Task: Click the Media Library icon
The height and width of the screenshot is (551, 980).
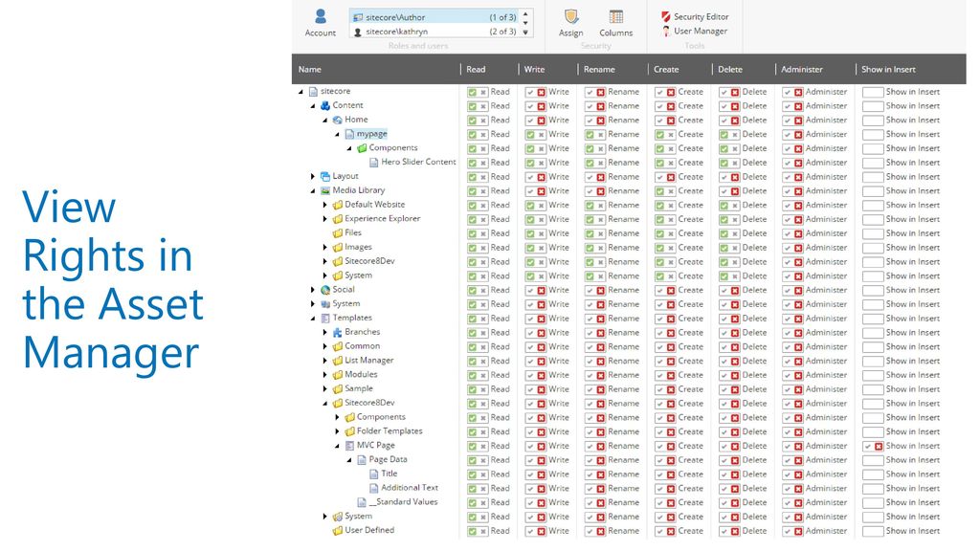Action: (x=325, y=190)
